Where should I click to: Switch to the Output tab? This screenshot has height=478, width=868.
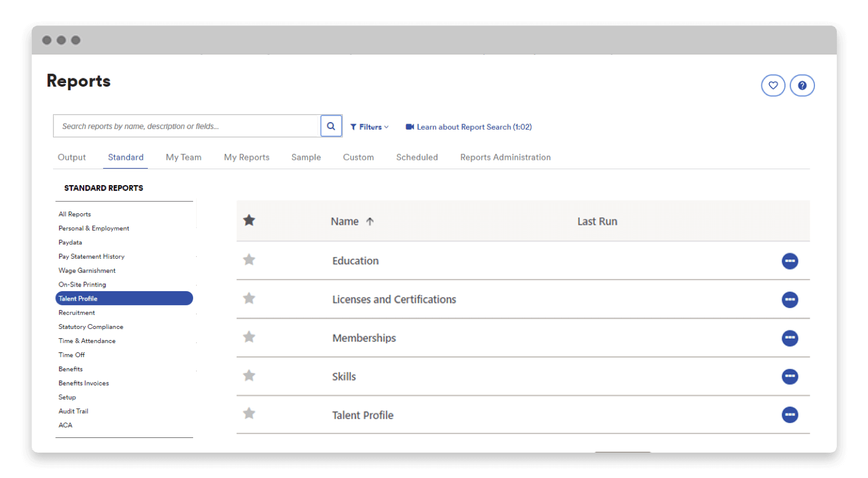(x=72, y=157)
